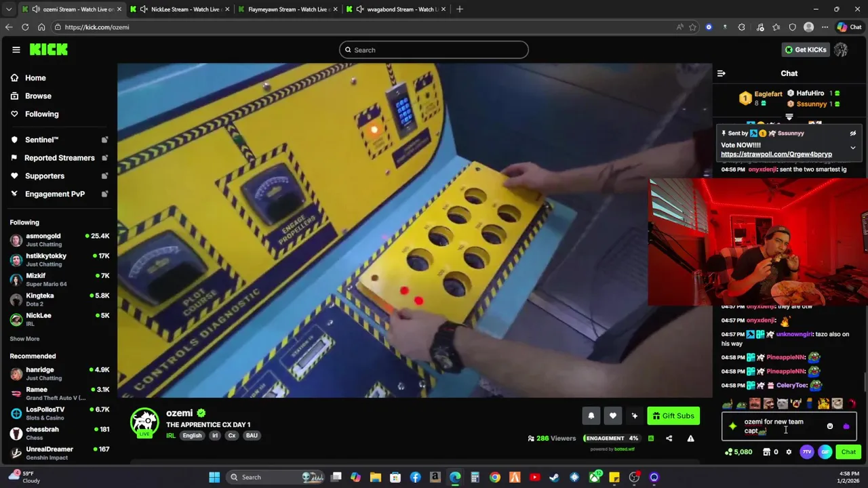Open Kingteka channel in Following list

pyautogui.click(x=59, y=299)
